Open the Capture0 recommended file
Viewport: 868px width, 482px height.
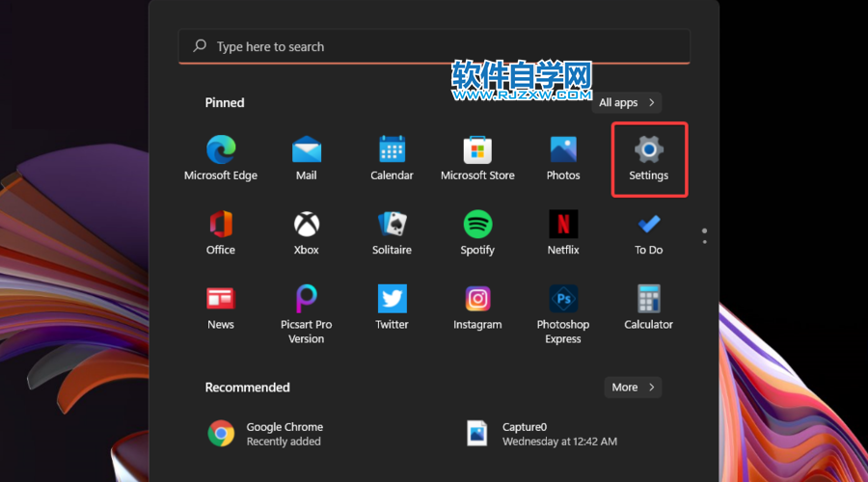[x=541, y=434]
